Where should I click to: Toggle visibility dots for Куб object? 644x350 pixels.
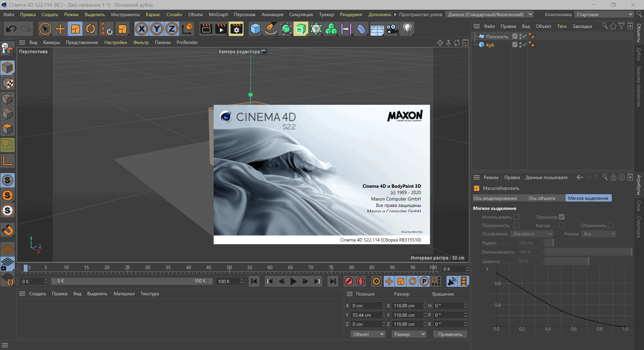click(x=521, y=45)
